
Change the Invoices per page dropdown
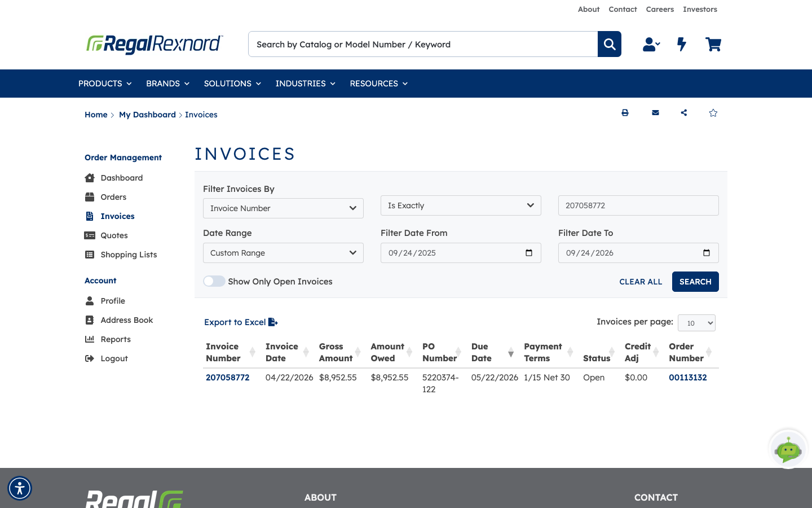[696, 323]
